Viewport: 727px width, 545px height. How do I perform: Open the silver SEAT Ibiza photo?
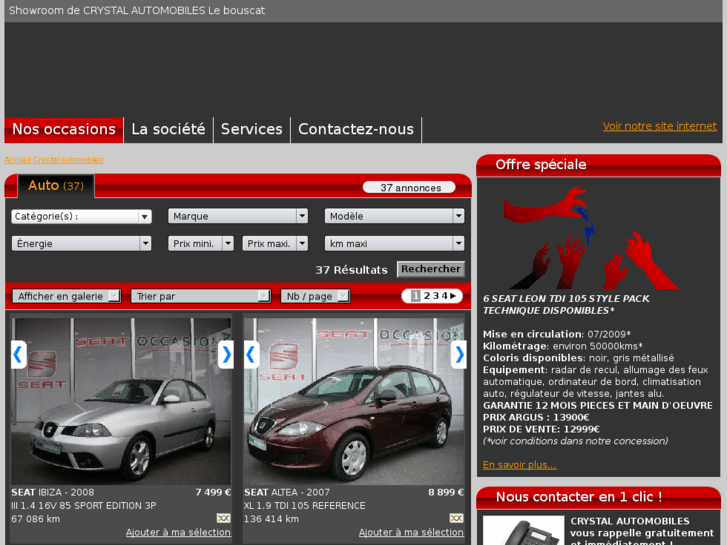(121, 401)
